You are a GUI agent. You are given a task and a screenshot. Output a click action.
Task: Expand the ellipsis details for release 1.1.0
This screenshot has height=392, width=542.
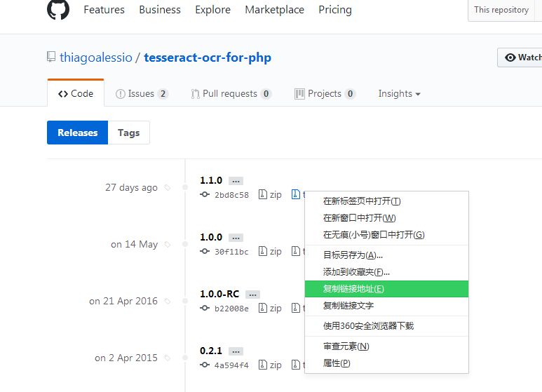[236, 181]
